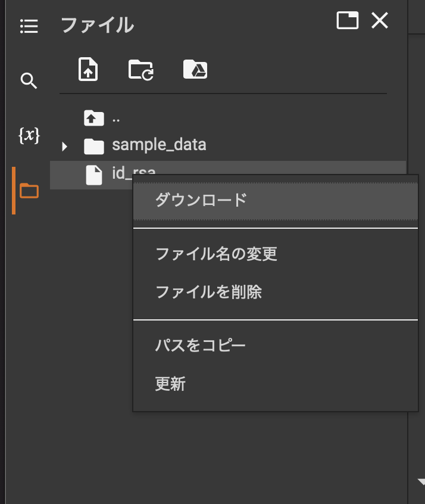
Task: Open the table of contents sidebar icon
Action: pyautogui.click(x=29, y=26)
